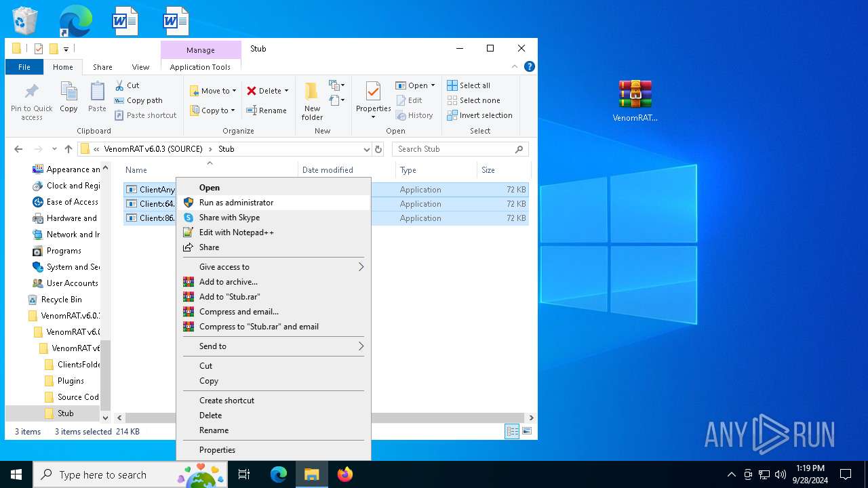Image resolution: width=868 pixels, height=488 pixels.
Task: Collapse the ribbon with chevron
Action: pyautogui.click(x=515, y=66)
